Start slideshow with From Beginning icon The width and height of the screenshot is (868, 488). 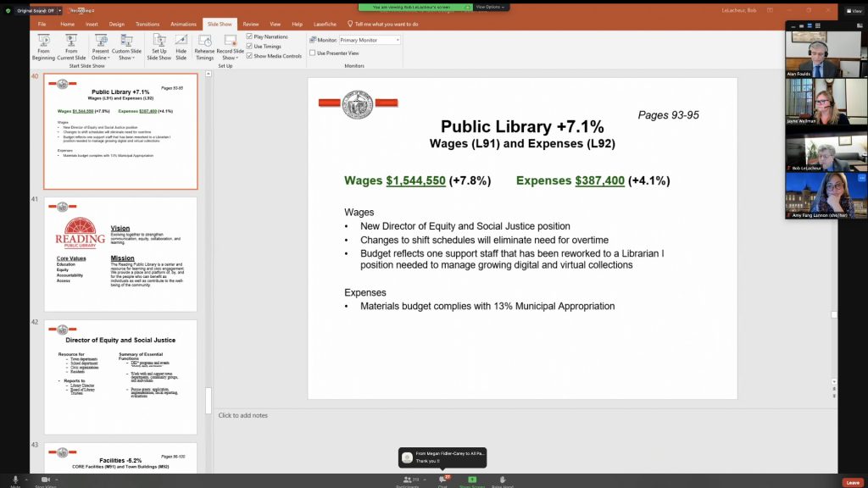[43, 41]
